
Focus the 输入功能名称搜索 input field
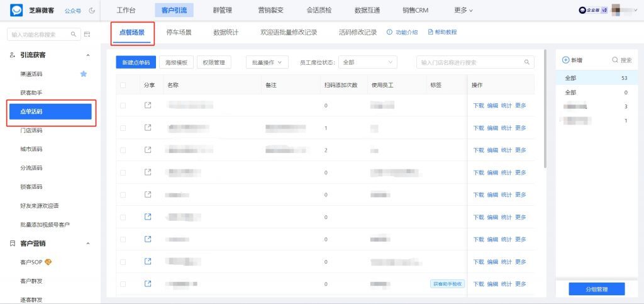[x=43, y=35]
